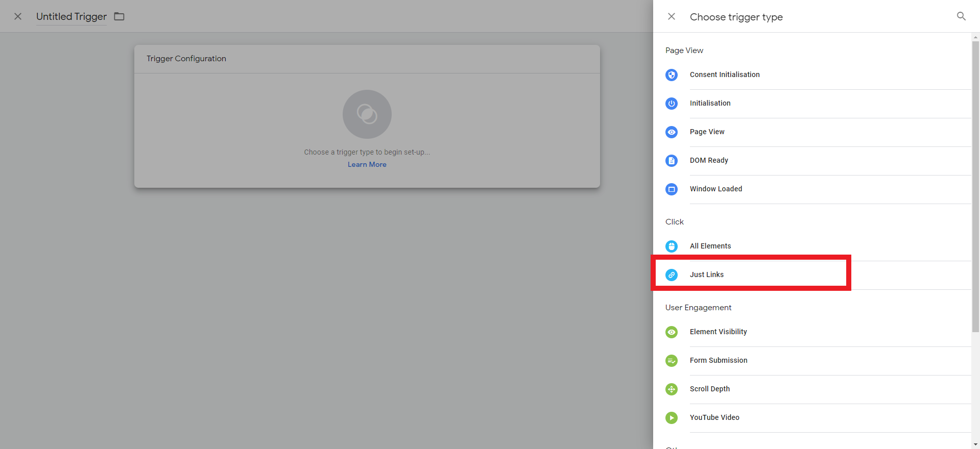Click the Consent Initialisation shield icon

pyautogui.click(x=672, y=75)
